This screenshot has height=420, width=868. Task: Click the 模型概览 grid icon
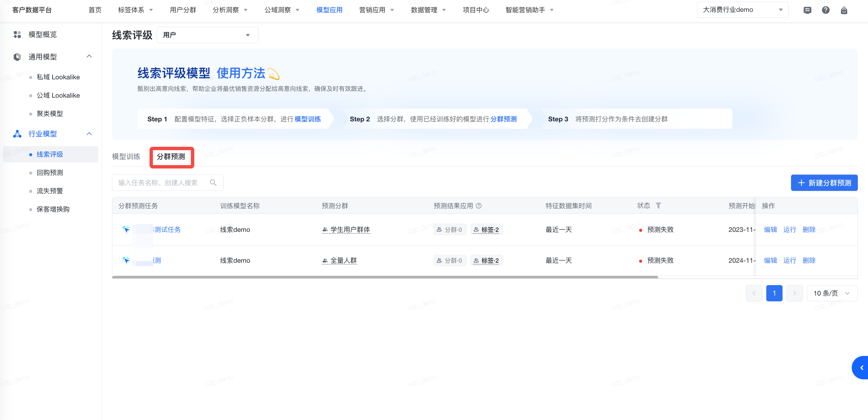pyautogui.click(x=17, y=35)
